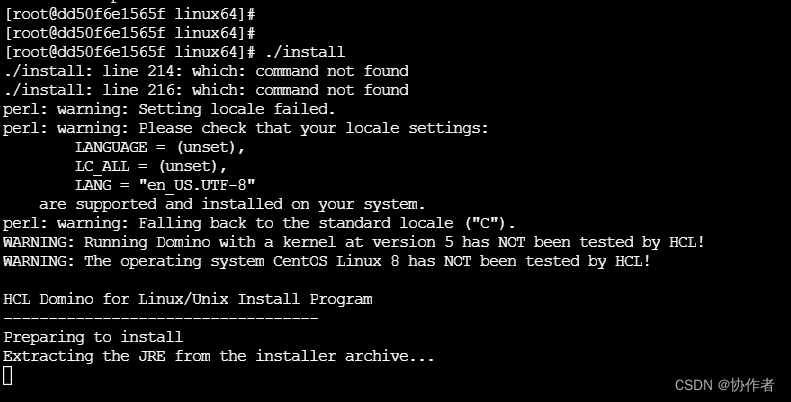Select the "LC_ALL = (unset)" line
Screen dimensions: 791x402
pos(151,166)
